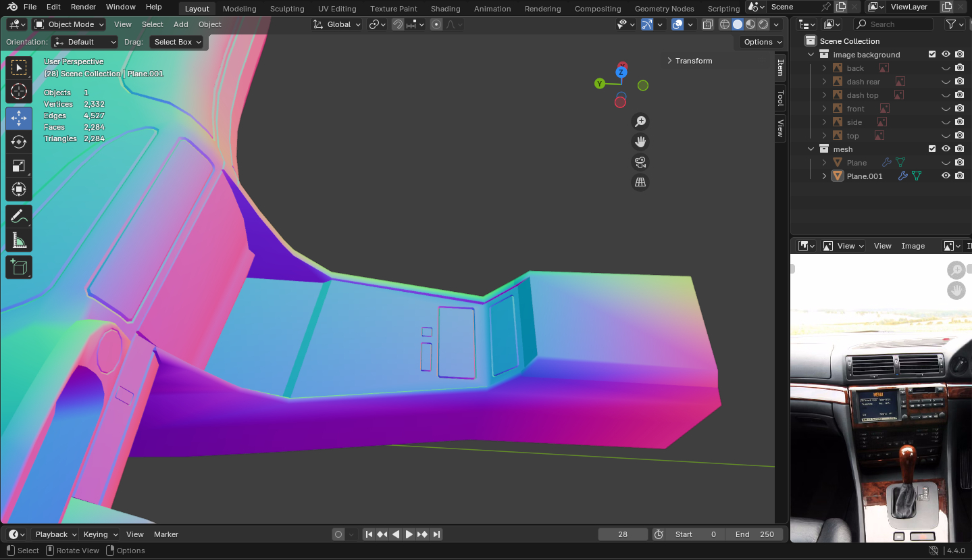972x560 pixels.
Task: Play the animation in reverse
Action: [x=396, y=534]
